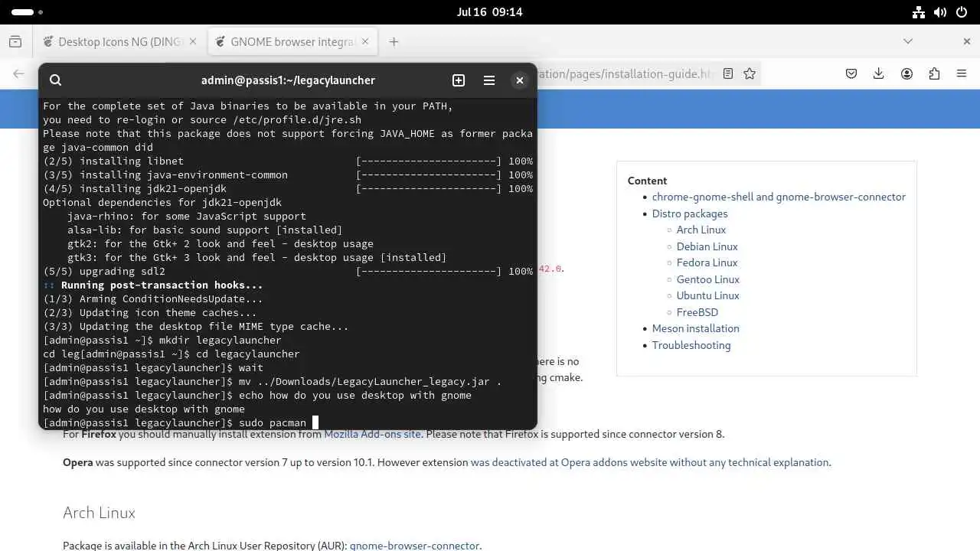
Task: Open chrome-gnome-shell and gnome-browser-connector link
Action: click(x=779, y=197)
